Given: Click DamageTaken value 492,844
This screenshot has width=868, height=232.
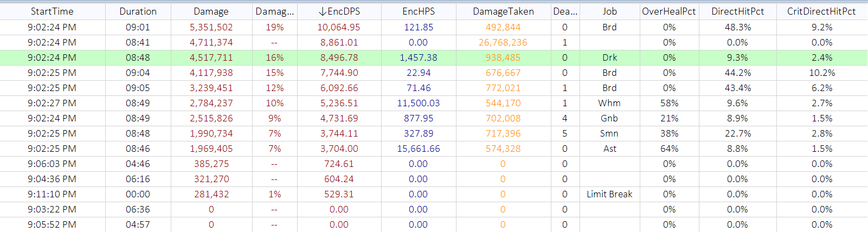Looking at the screenshot, I should [503, 27].
